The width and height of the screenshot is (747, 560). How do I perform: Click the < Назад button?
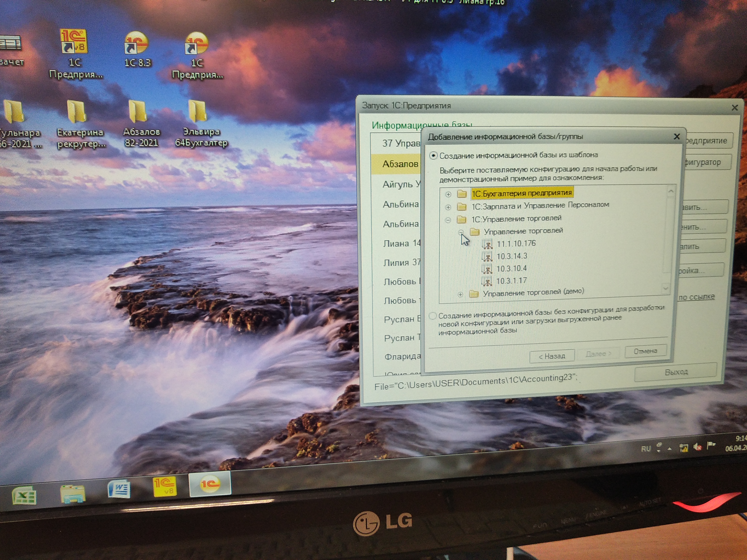552,356
